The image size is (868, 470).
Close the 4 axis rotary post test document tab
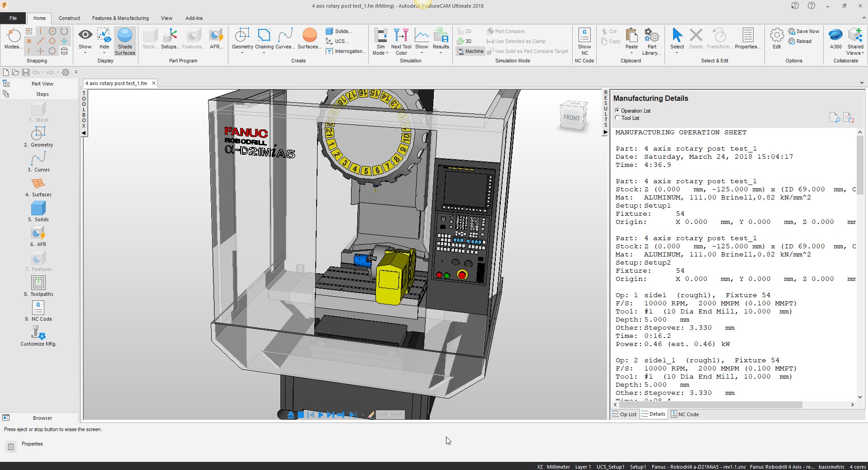point(154,83)
